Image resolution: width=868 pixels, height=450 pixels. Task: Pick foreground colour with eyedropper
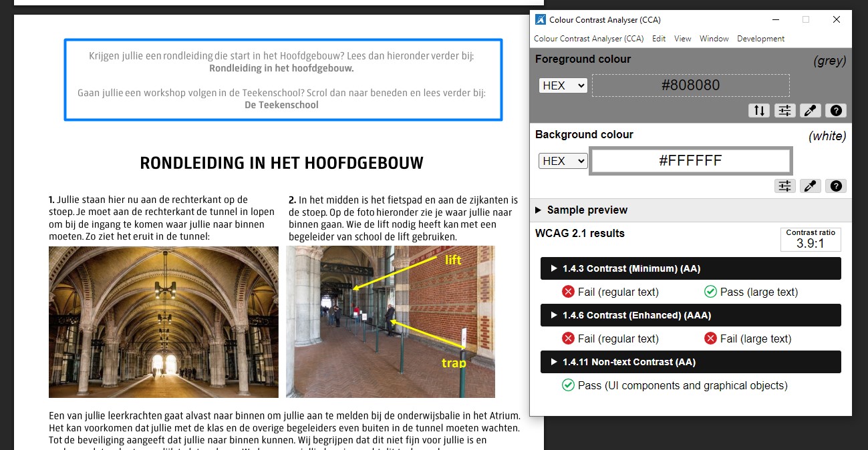point(811,111)
